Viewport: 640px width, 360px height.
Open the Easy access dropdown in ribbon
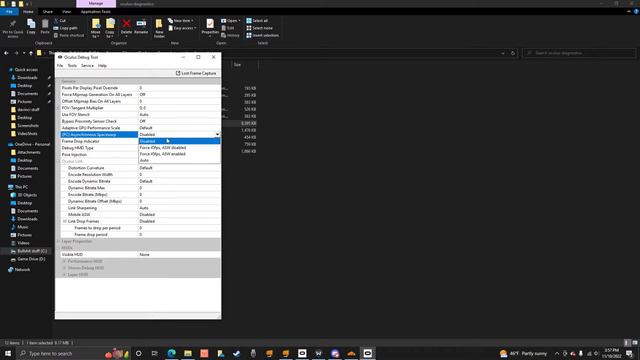pos(182,28)
